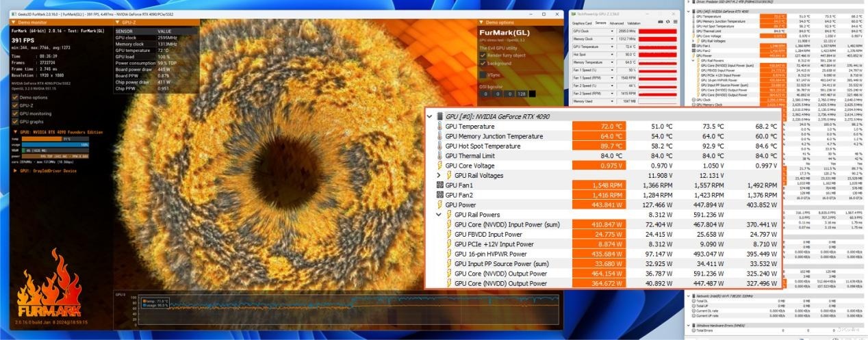This screenshot has height=340, width=868.
Task: Click the Board power draw row
Action: point(157,69)
